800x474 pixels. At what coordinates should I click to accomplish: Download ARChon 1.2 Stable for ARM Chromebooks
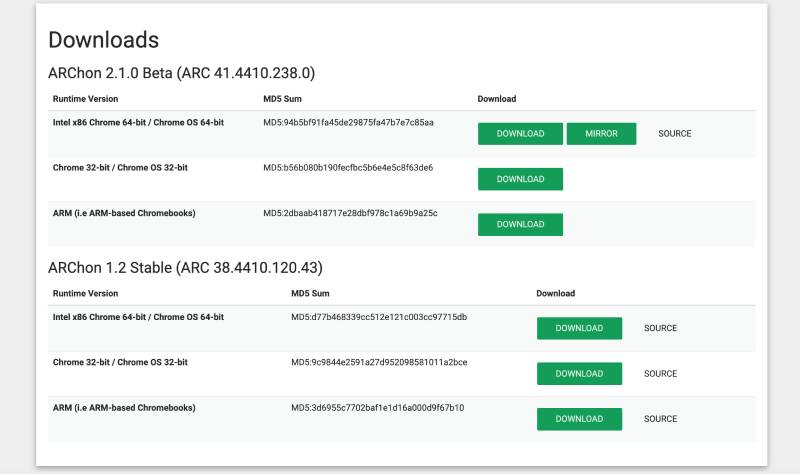tap(579, 419)
